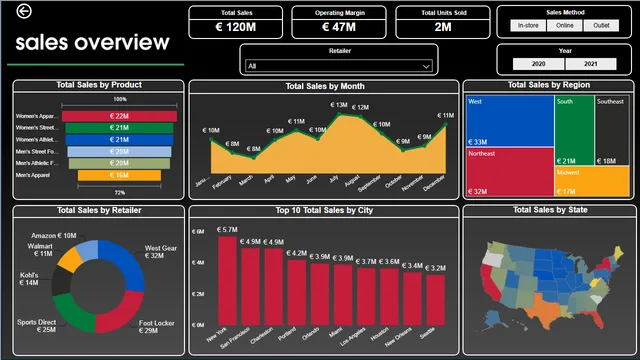
Task: Click the Amazon donut segment
Action: [88, 250]
